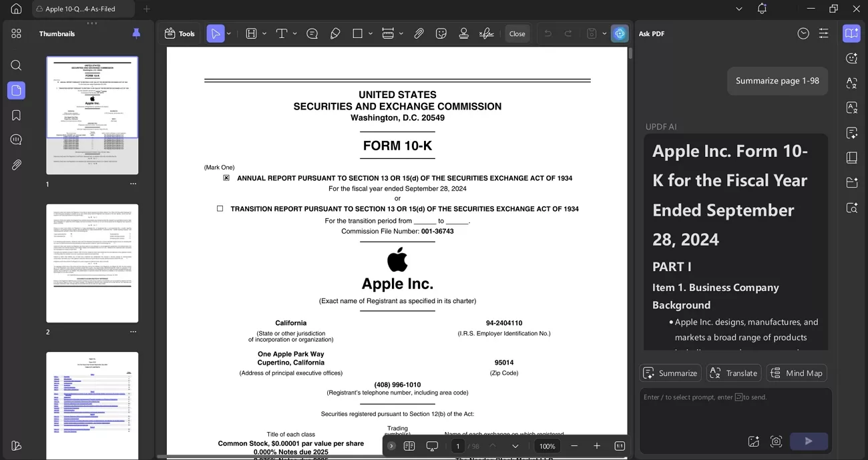Pick the Highlighter annotation tool
Image resolution: width=868 pixels, height=460 pixels.
coord(335,33)
